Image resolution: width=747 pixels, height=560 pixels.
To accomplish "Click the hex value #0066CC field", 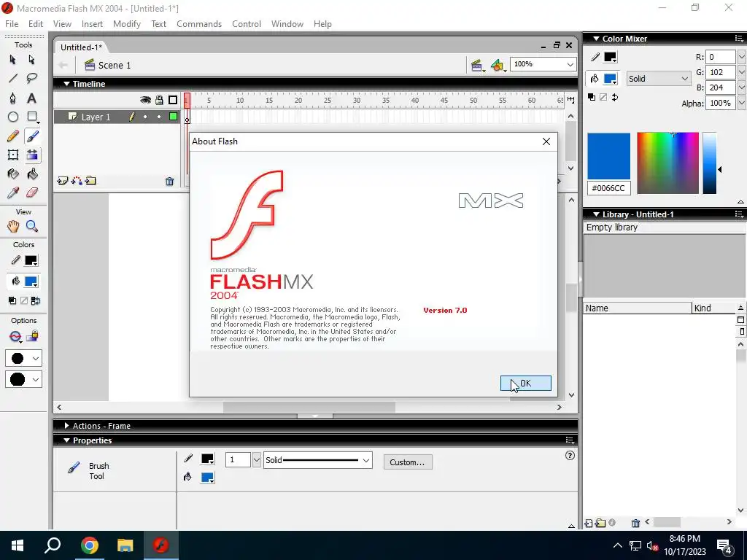I will point(609,188).
